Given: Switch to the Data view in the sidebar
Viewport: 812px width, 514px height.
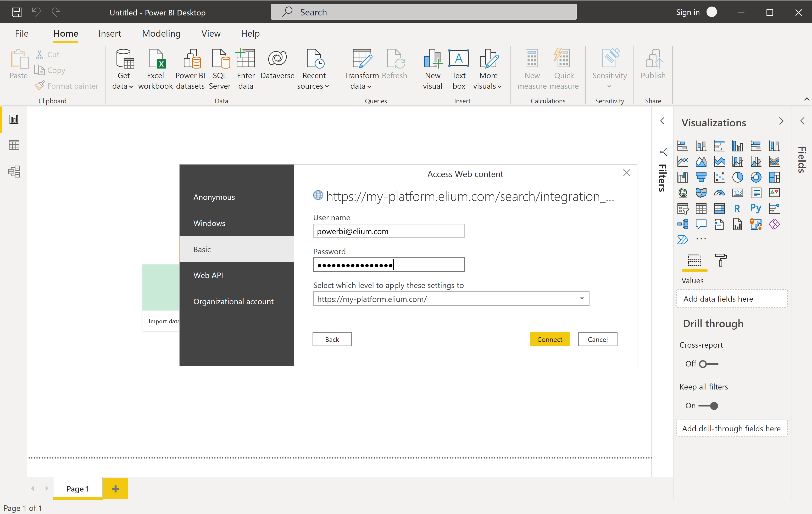Looking at the screenshot, I should pos(14,145).
